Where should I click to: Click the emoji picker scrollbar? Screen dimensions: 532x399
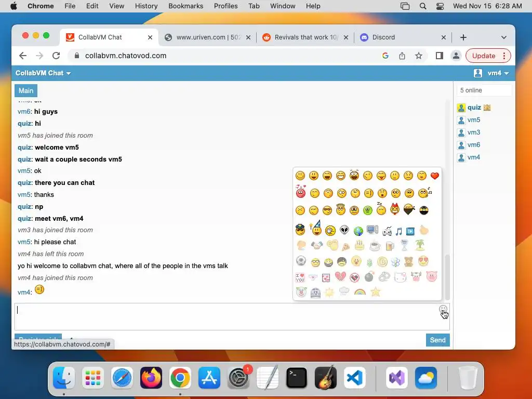(x=447, y=276)
